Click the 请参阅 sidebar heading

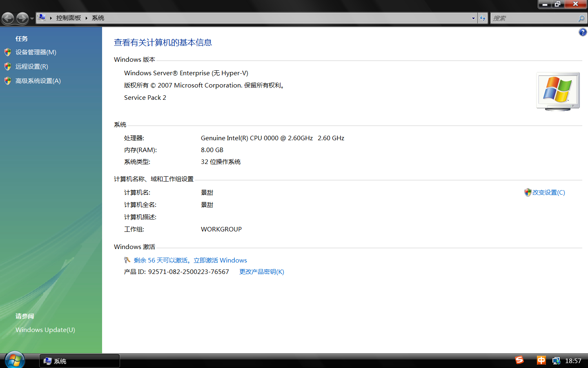click(x=24, y=316)
